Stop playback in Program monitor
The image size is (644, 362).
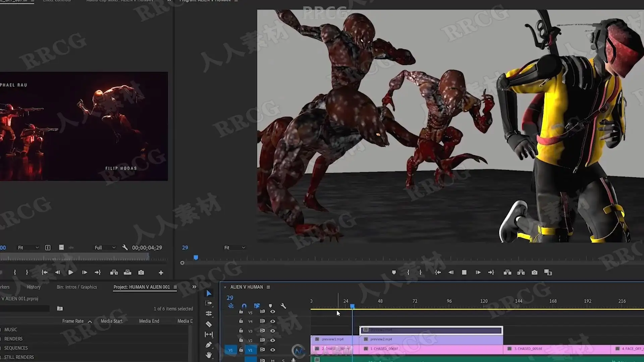[464, 273]
